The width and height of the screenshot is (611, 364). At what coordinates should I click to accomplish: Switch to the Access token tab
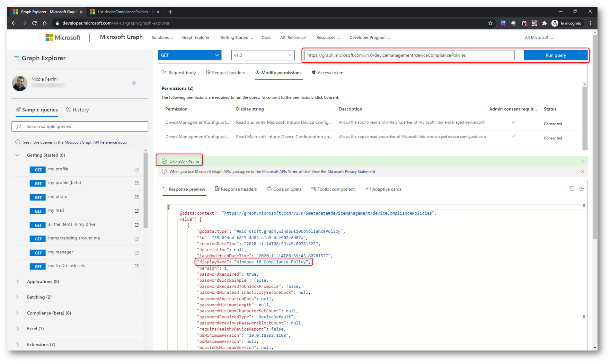(x=327, y=73)
